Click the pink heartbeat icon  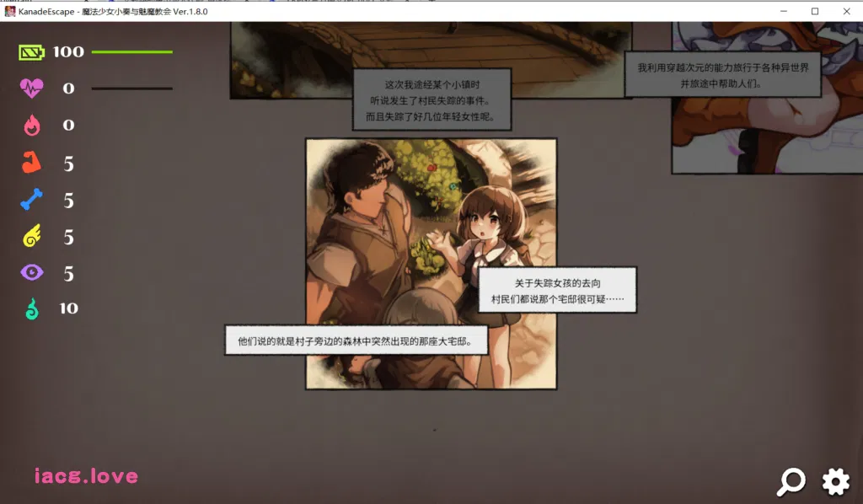click(31, 88)
